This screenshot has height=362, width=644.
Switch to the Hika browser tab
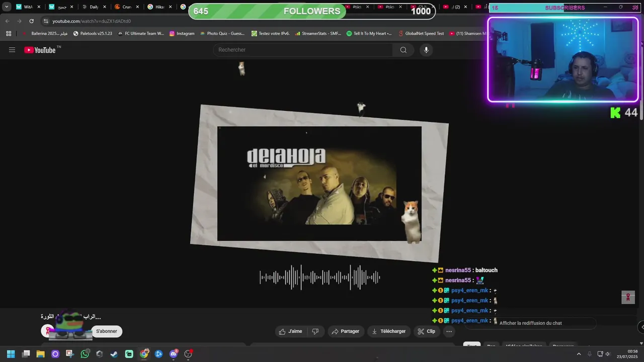[x=159, y=7]
